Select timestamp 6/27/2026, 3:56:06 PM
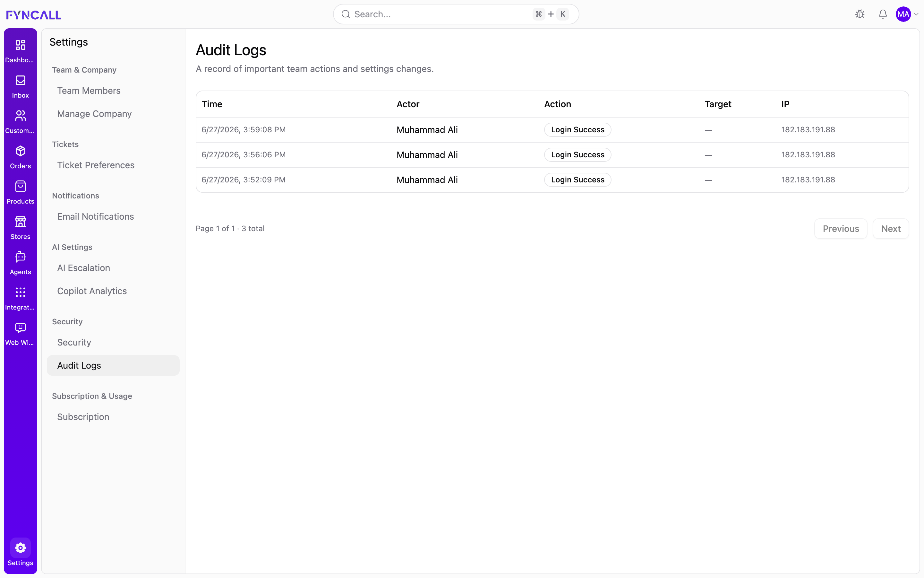 244,155
